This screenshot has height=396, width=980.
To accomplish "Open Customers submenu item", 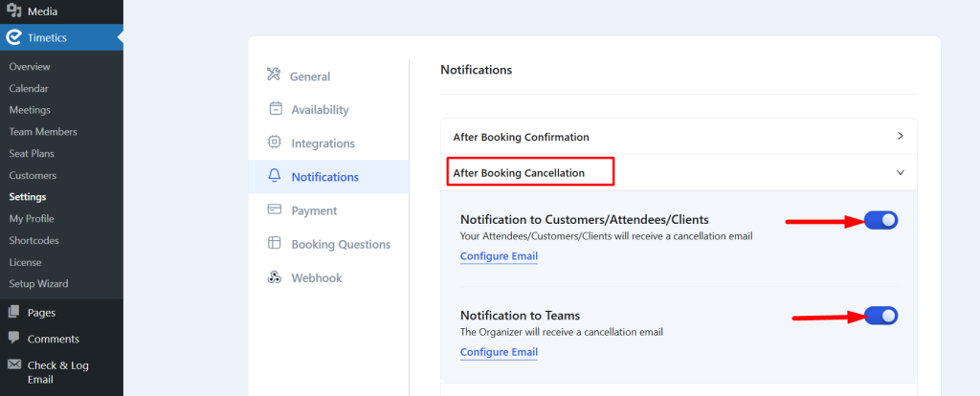I will pos(33,175).
